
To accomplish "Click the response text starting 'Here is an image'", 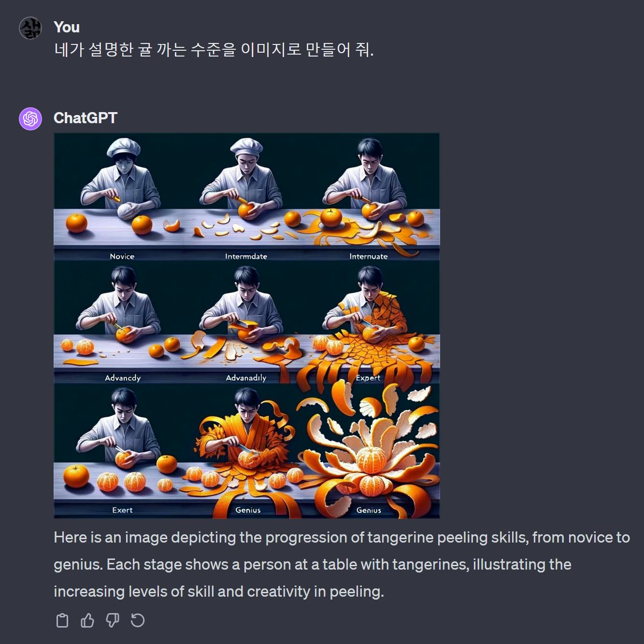I will [342, 564].
